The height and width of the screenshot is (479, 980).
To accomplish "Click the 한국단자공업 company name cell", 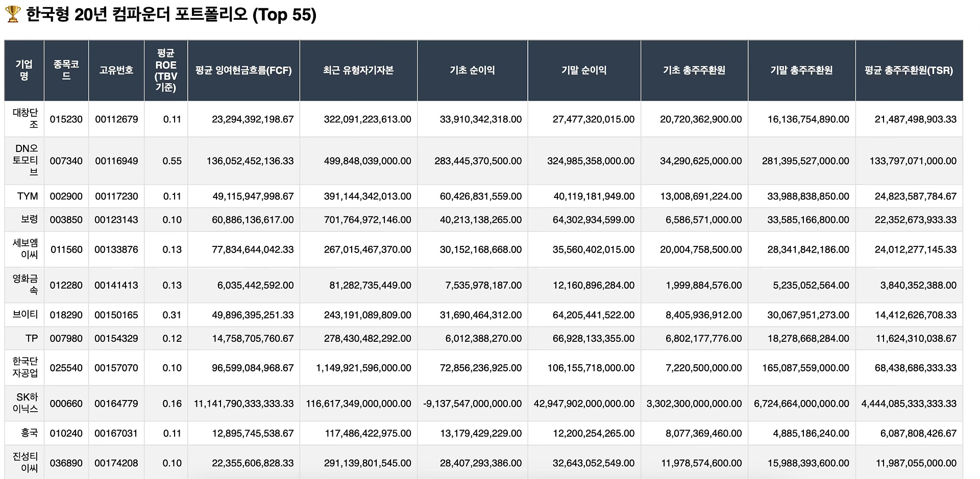I will coord(25,367).
